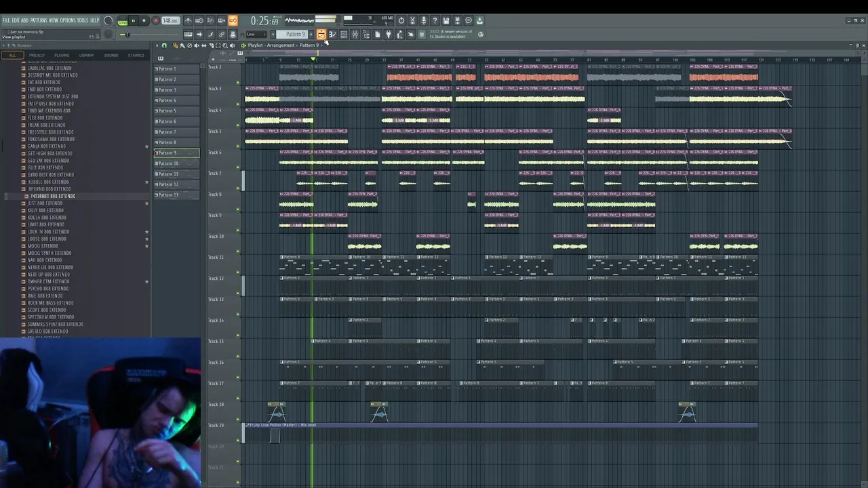Click the 148 tempo display
Screen dimensions: 868x488
pos(171,20)
